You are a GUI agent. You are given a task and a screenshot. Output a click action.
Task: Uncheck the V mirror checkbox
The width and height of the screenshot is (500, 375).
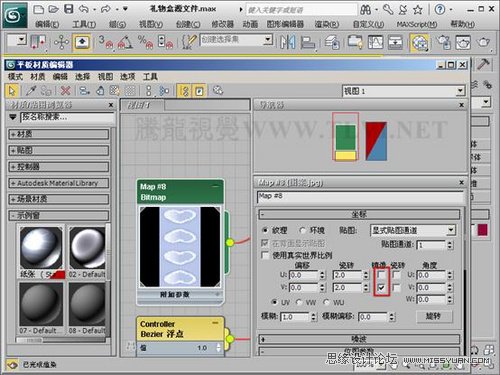click(x=382, y=288)
